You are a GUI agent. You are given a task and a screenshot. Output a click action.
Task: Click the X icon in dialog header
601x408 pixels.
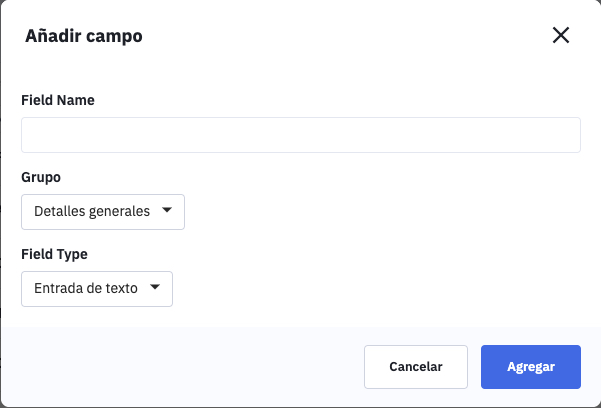click(561, 36)
